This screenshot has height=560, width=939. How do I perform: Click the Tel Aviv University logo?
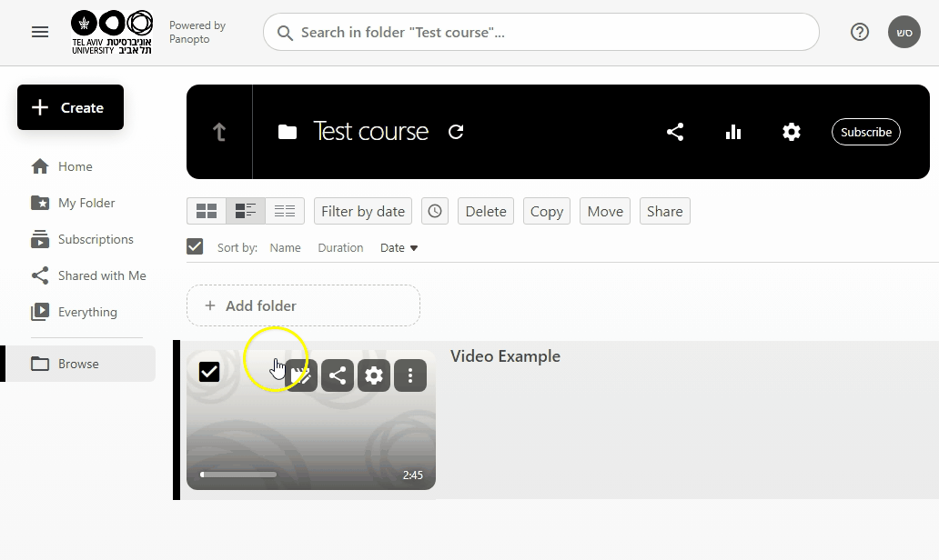pyautogui.click(x=112, y=33)
